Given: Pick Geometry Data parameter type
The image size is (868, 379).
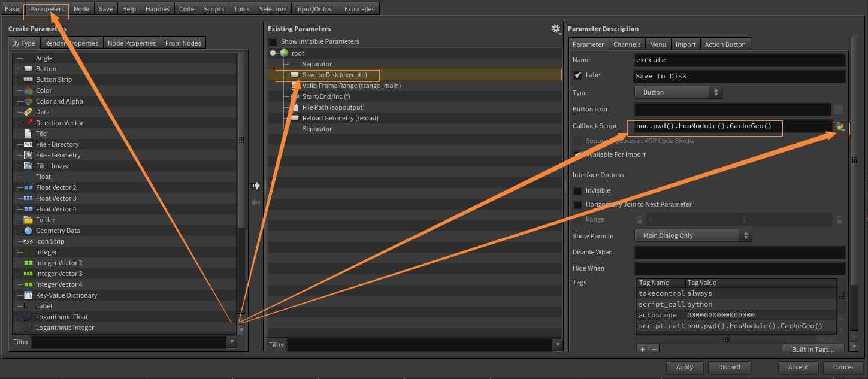Looking at the screenshot, I should tap(58, 231).
